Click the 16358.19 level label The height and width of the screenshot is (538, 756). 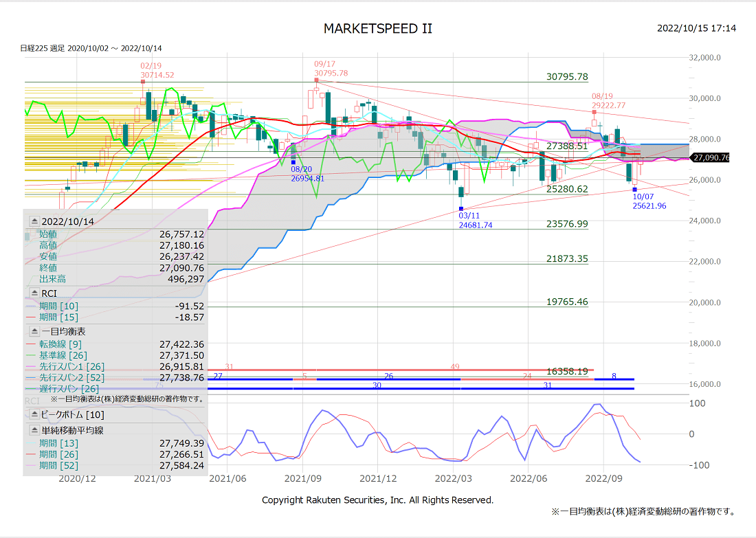click(567, 371)
